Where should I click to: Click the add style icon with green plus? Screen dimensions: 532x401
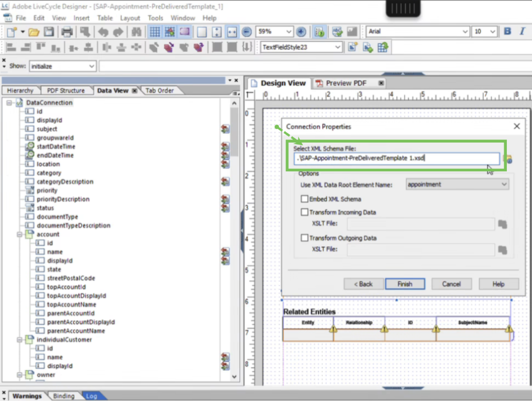367,47
